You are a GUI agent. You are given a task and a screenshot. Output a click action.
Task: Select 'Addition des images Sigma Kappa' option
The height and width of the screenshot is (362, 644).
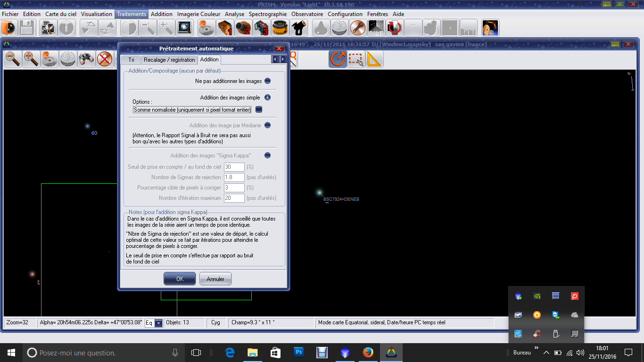click(x=267, y=156)
